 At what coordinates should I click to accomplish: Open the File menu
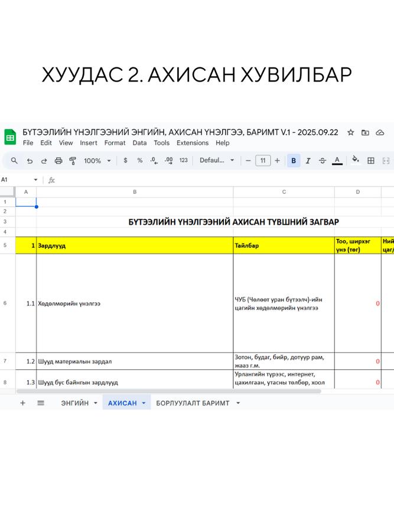pos(28,143)
